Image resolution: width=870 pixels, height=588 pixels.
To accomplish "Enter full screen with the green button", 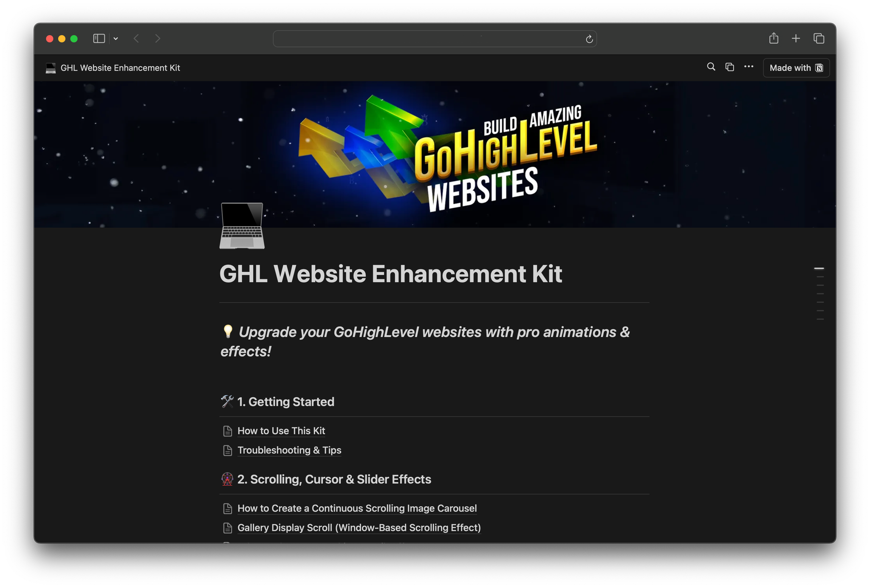I will coord(74,39).
